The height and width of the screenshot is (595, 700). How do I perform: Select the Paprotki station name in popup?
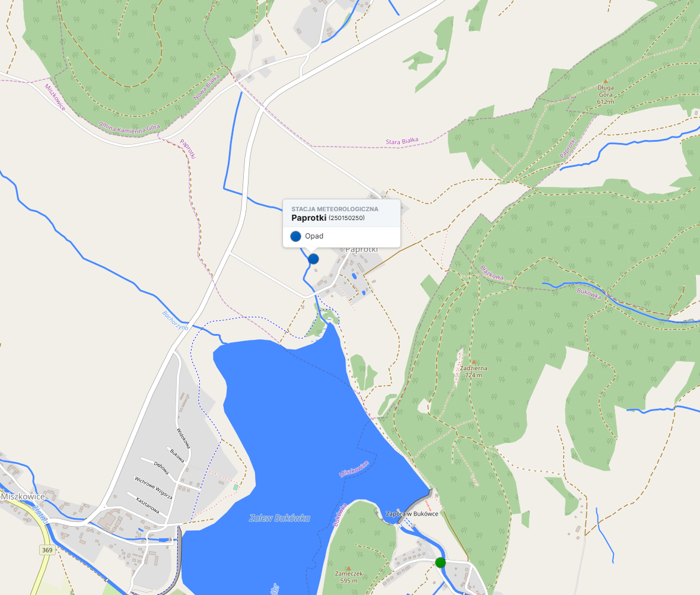point(309,218)
